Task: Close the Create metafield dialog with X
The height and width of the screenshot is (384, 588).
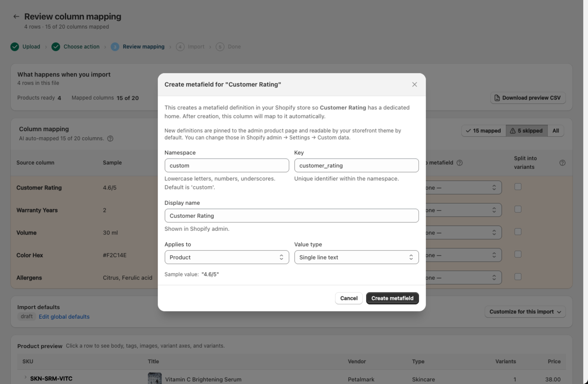Action: coord(415,85)
